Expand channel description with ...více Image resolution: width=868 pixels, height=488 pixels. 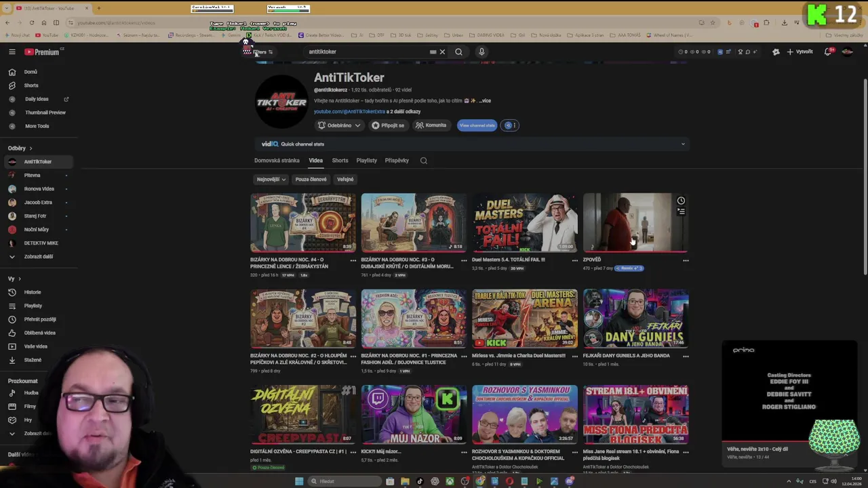click(484, 100)
